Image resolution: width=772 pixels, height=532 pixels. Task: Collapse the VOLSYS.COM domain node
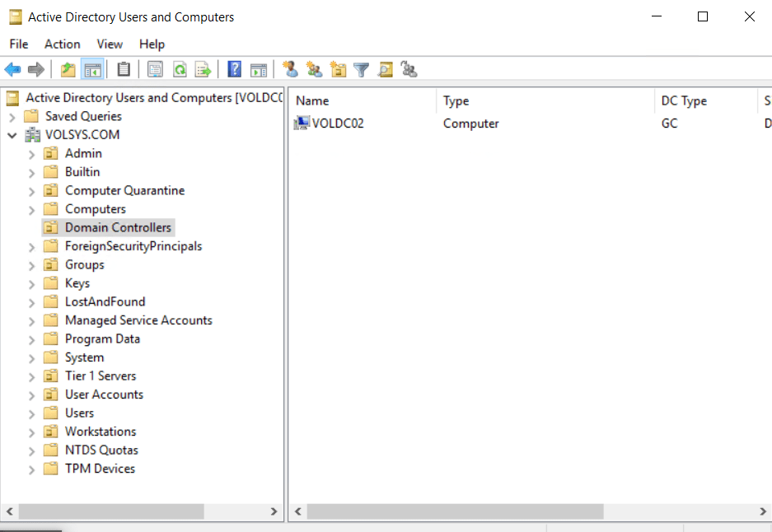12,135
